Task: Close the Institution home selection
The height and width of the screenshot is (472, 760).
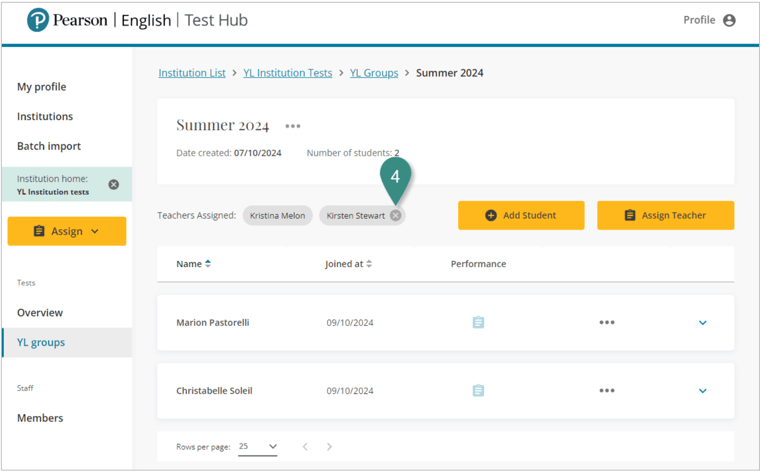Action: (114, 185)
